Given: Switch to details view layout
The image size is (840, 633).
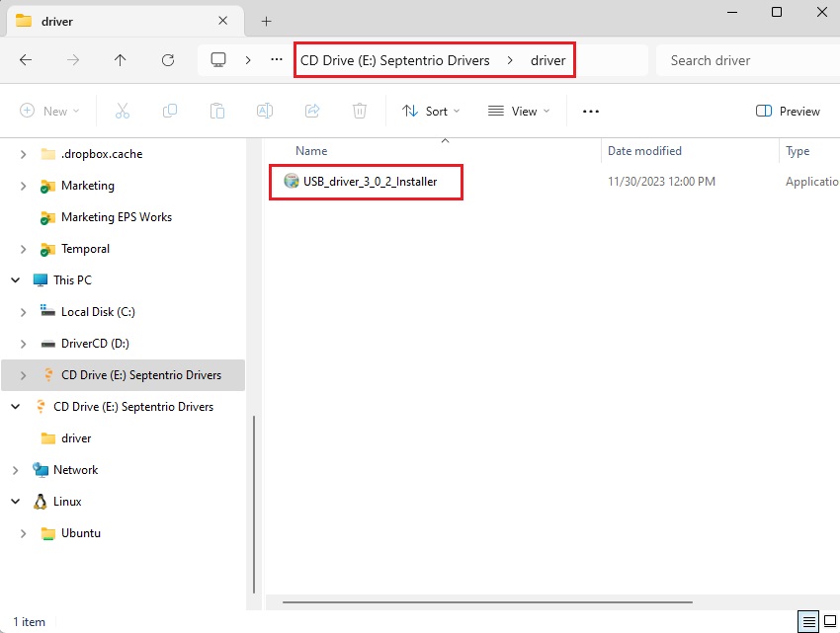Looking at the screenshot, I should (809, 621).
